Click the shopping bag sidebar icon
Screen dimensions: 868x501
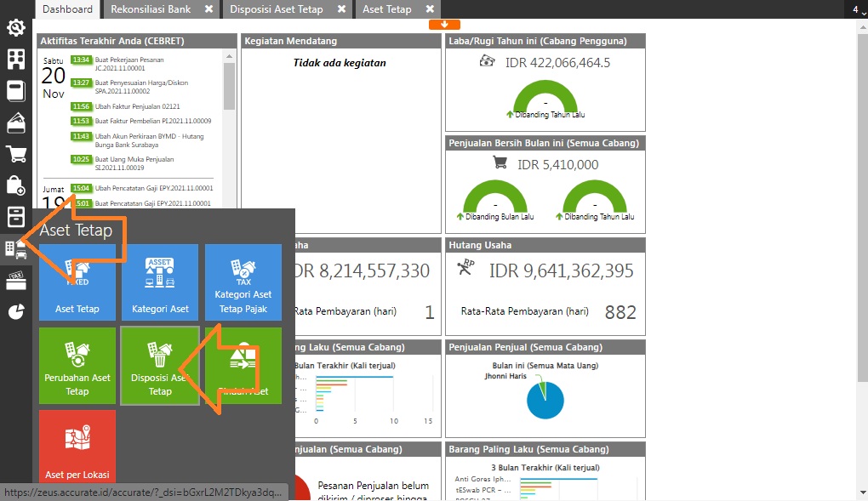pyautogui.click(x=15, y=185)
